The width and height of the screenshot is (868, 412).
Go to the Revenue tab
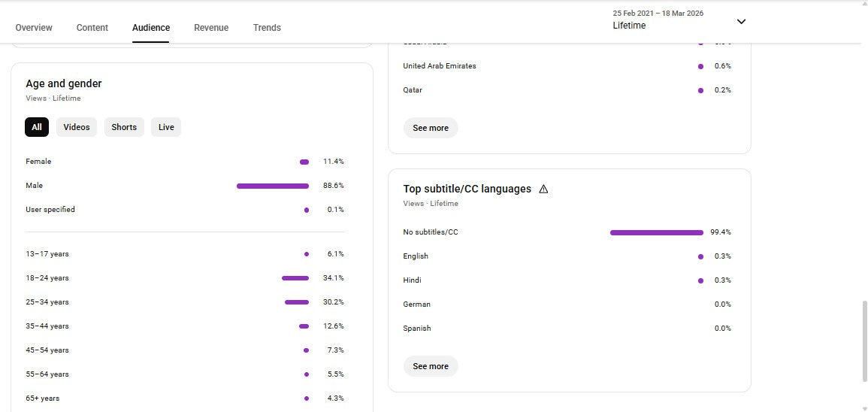pos(211,28)
